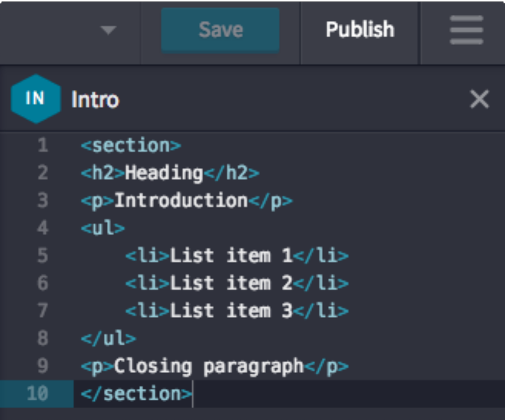Click the closing section tag on line 10

136,394
